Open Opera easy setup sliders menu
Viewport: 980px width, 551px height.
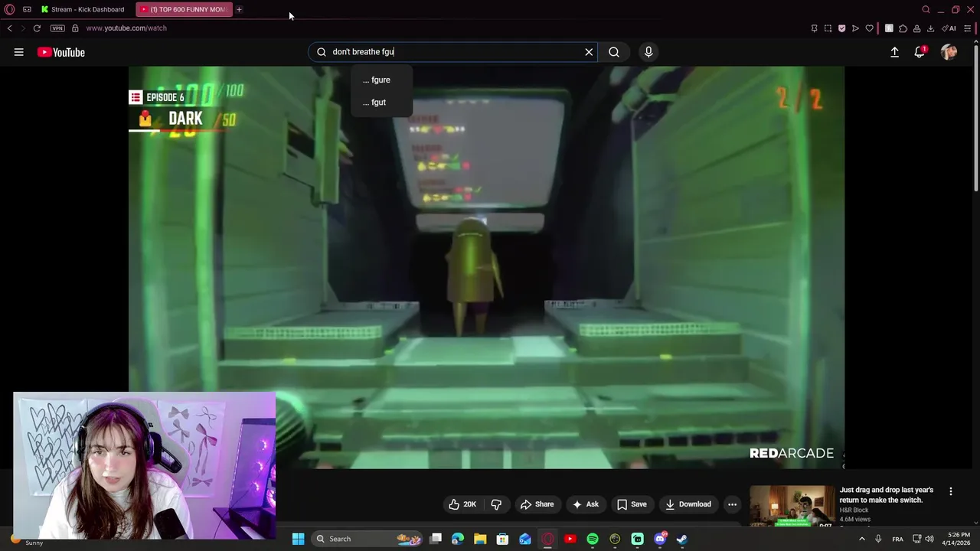tap(967, 28)
